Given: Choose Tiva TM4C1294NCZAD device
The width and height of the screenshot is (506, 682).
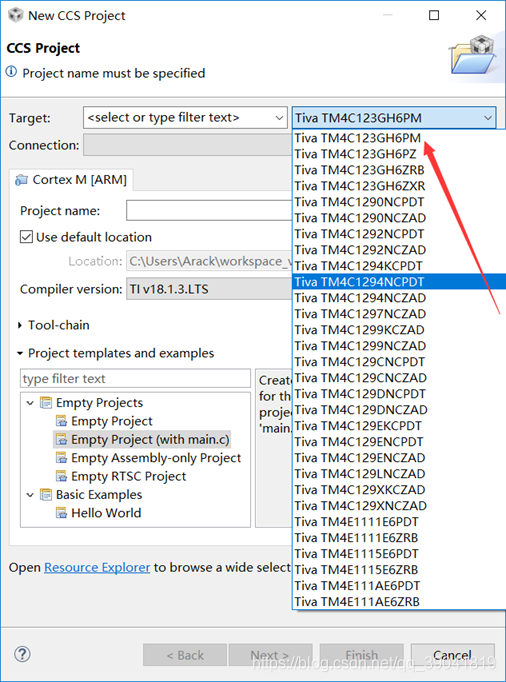Looking at the screenshot, I should 399,298.
